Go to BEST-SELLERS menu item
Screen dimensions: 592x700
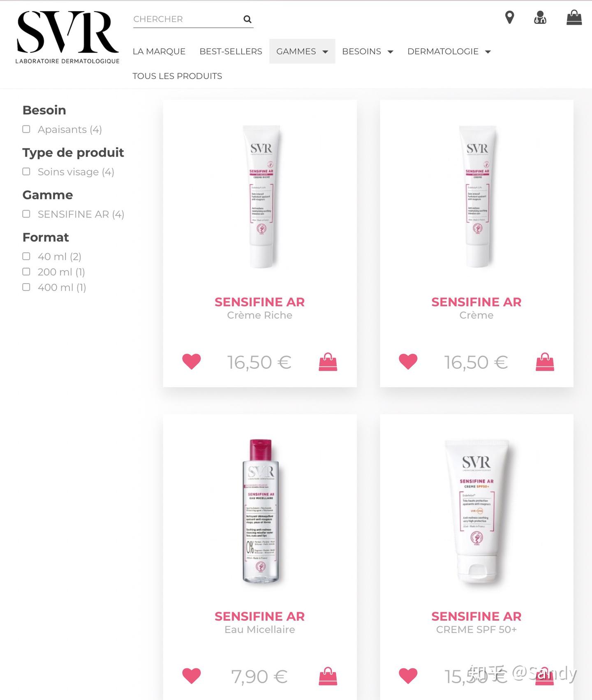click(231, 51)
